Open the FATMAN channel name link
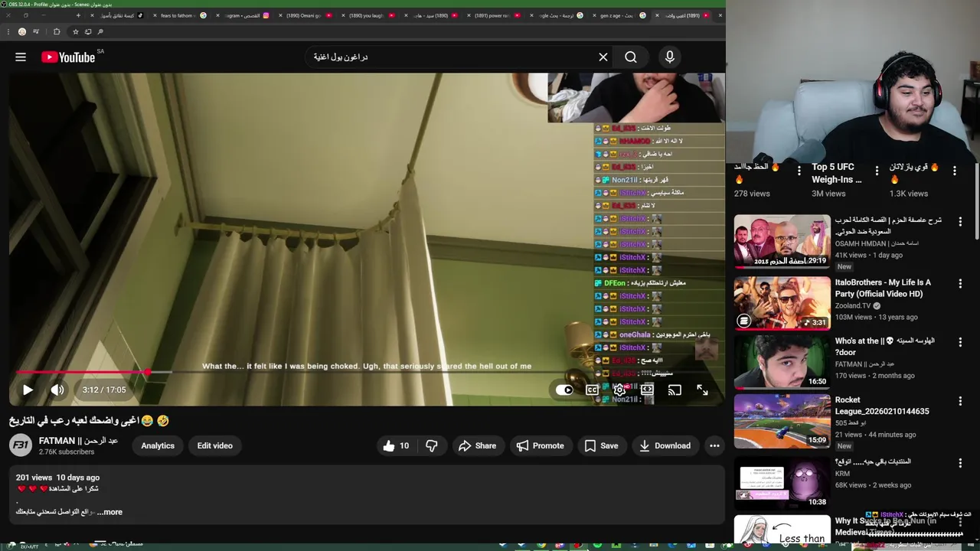 [x=78, y=441]
